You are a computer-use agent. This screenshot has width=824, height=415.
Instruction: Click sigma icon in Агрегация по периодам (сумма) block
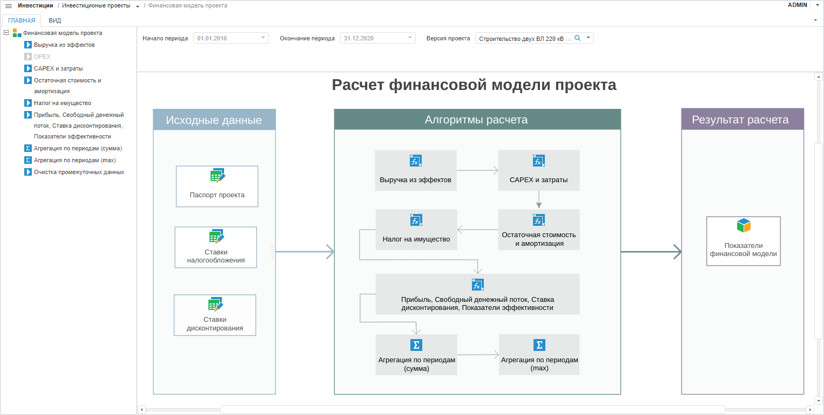point(416,345)
